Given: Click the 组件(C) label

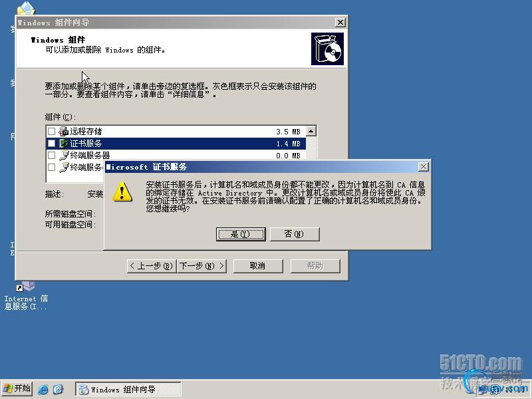Looking at the screenshot, I should pos(60,117).
